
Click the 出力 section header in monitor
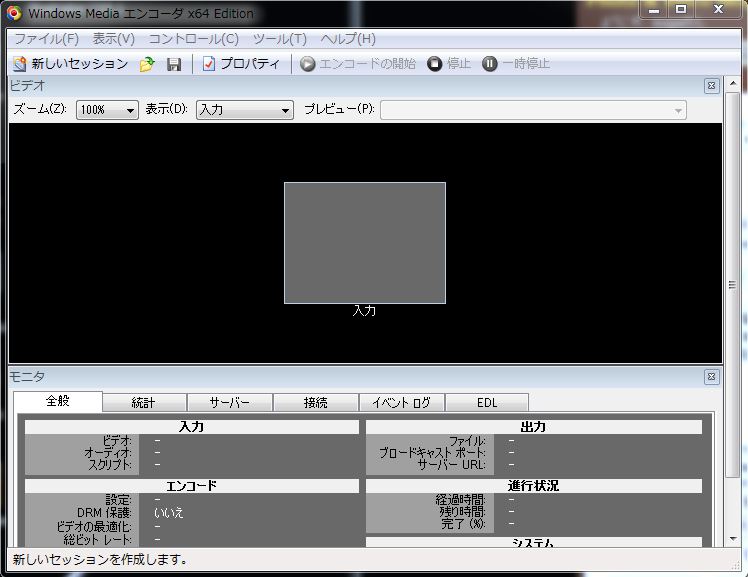click(533, 427)
